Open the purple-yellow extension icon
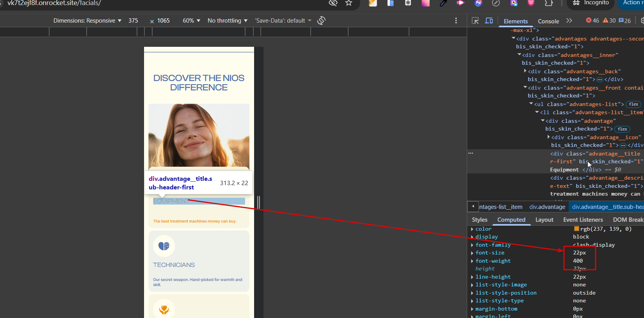The width and height of the screenshot is (644, 318). point(514,3)
